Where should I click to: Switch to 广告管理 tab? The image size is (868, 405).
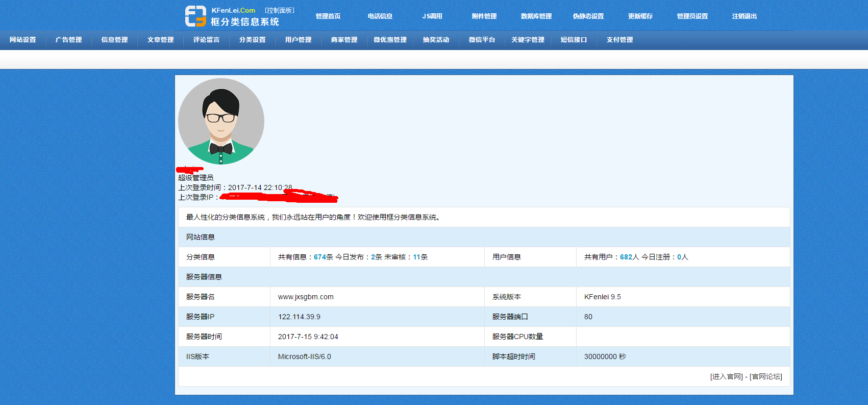pyautogui.click(x=69, y=40)
